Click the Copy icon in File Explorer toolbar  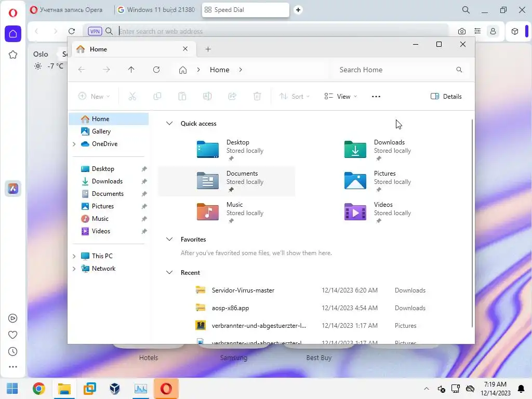pyautogui.click(x=157, y=96)
